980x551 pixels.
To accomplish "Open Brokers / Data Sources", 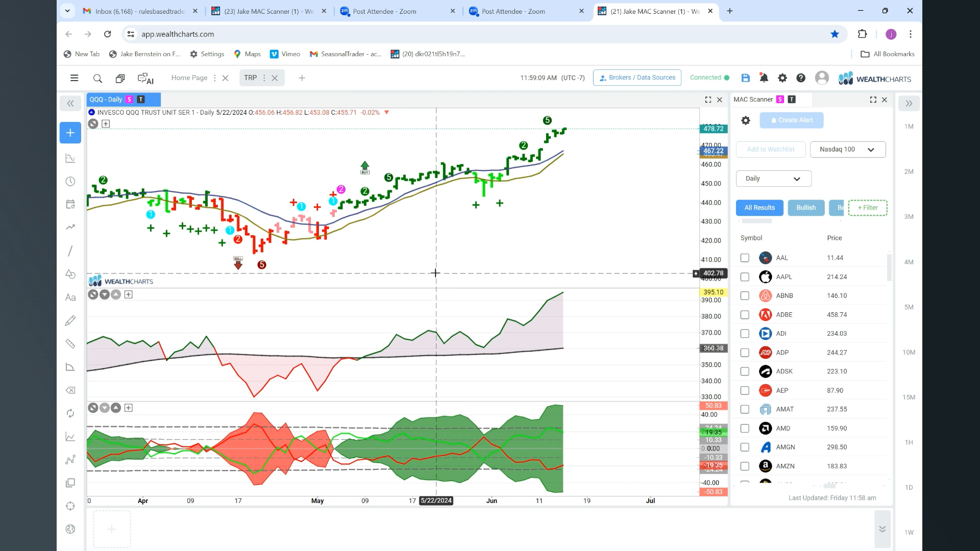I will point(637,78).
